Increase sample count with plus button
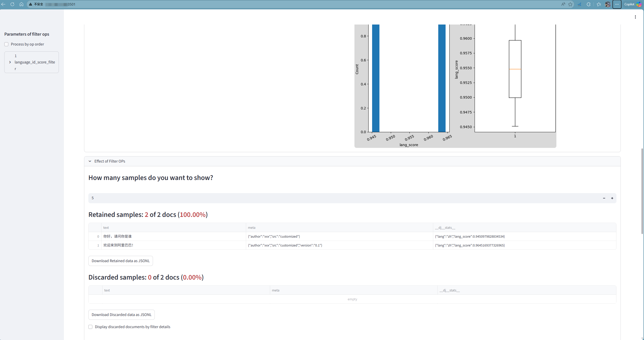Image resolution: width=644 pixels, height=340 pixels. click(612, 198)
